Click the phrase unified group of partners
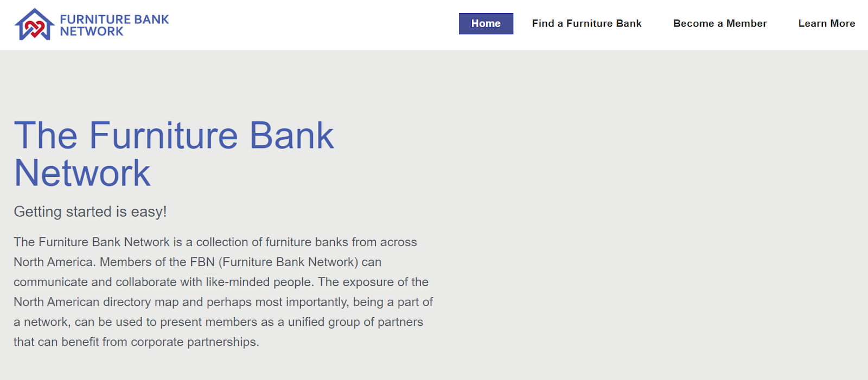This screenshot has width=868, height=380. pos(355,322)
